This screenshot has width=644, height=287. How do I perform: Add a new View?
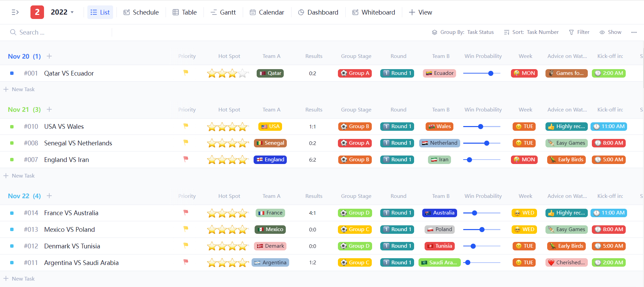[x=421, y=12]
